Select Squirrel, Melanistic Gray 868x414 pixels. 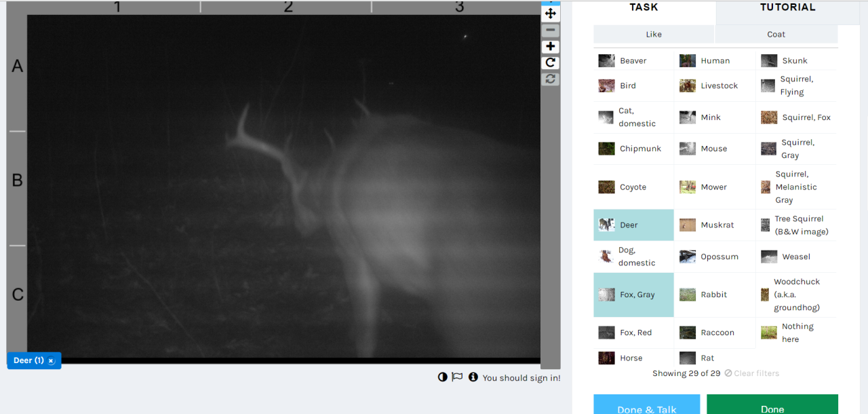pos(797,187)
